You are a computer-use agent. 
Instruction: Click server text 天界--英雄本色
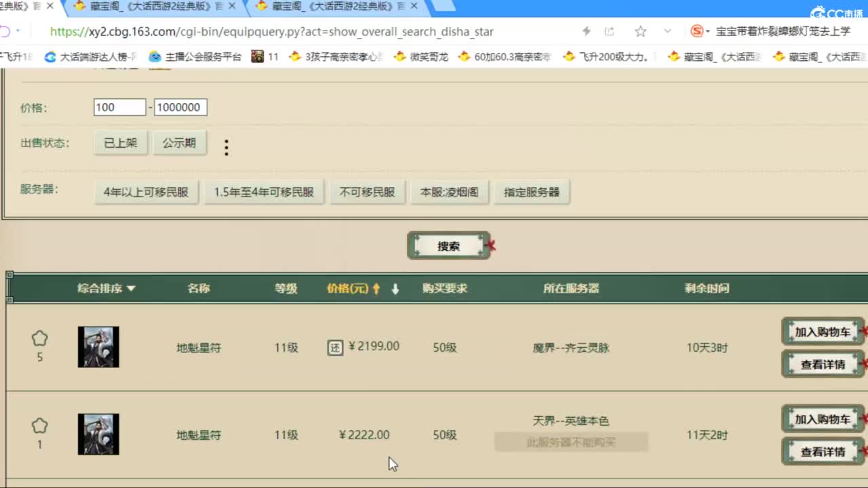click(571, 421)
